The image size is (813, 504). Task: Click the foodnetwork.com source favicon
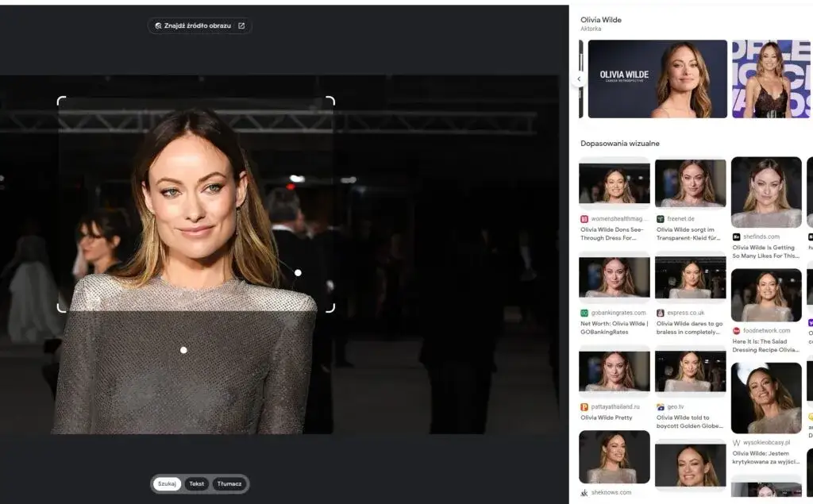point(737,330)
